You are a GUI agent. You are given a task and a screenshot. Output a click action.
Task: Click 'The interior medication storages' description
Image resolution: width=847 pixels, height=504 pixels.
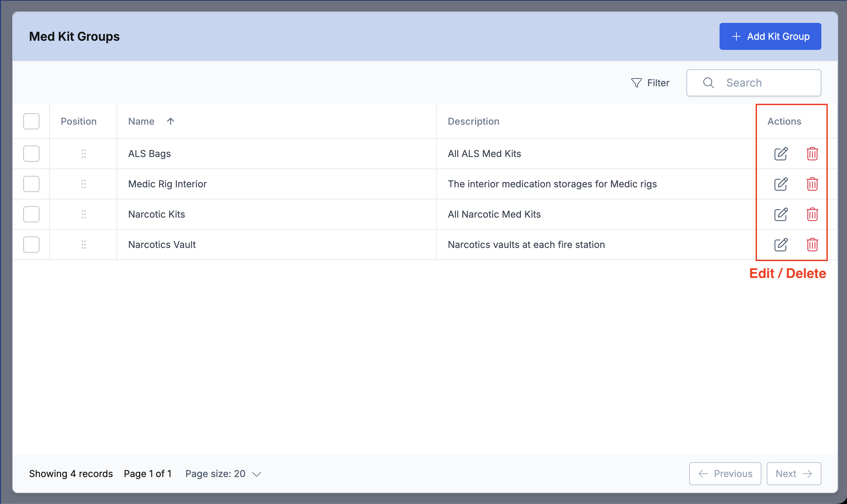point(552,184)
